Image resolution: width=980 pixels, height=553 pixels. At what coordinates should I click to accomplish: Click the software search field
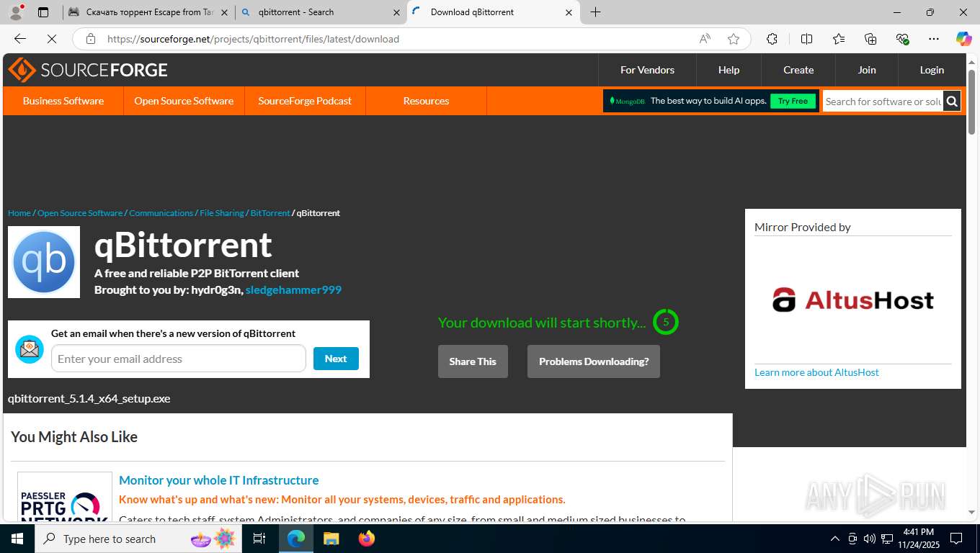883,102
